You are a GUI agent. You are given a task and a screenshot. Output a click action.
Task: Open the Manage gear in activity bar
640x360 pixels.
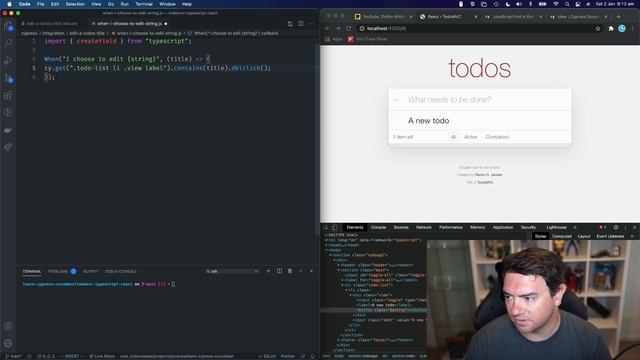[x=8, y=343]
